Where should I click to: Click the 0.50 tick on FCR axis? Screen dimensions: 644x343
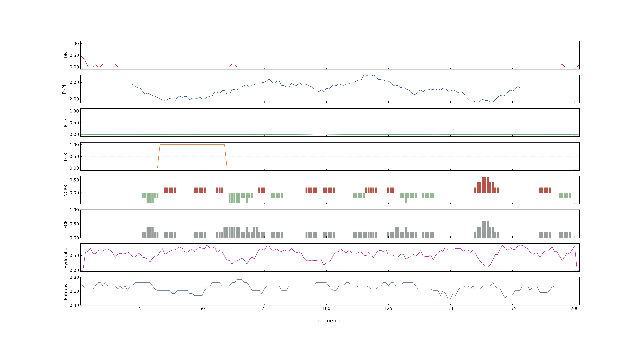74,224
